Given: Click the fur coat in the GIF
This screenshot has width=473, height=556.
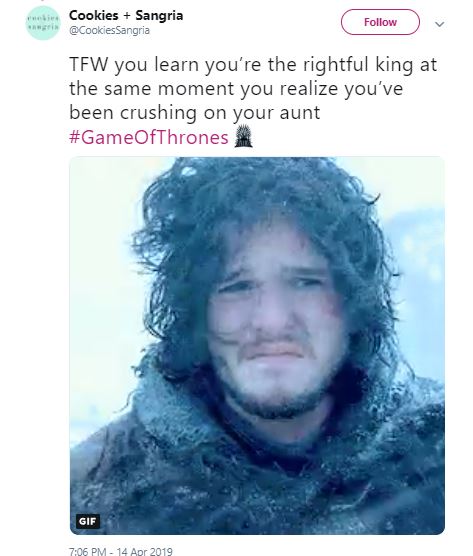Looking at the screenshot, I should pyautogui.click(x=257, y=472).
